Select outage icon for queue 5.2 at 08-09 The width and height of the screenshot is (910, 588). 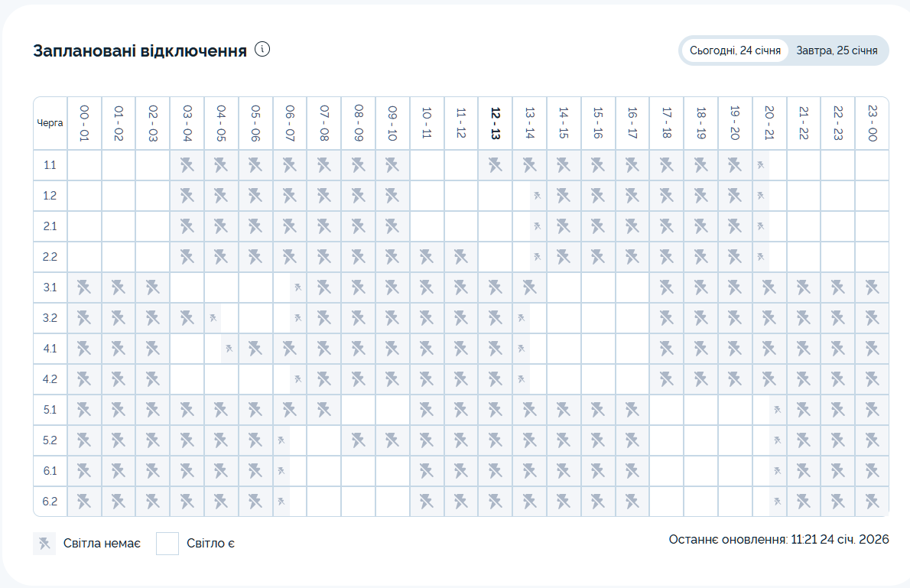[358, 440]
